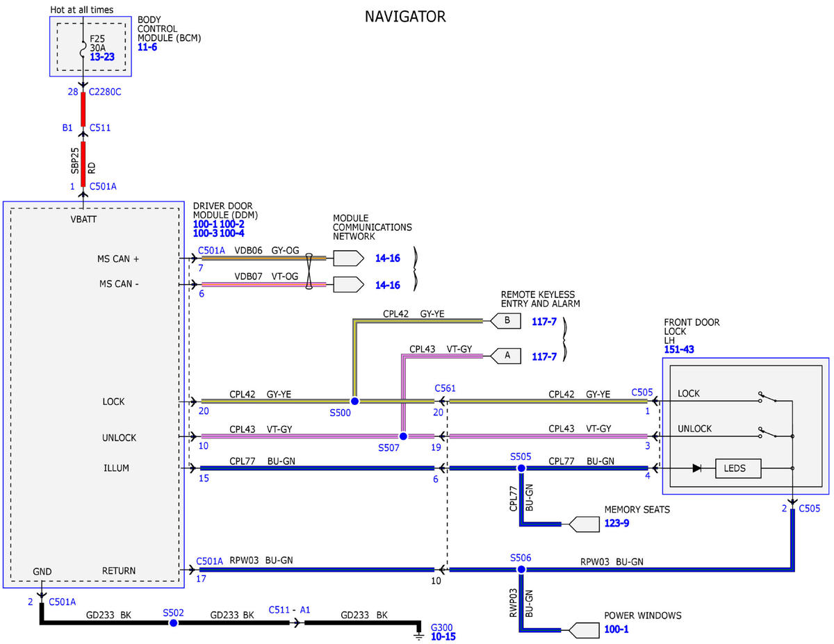This screenshot has width=834, height=644.
Task: Click the Hot at all times label
Action: (82, 10)
